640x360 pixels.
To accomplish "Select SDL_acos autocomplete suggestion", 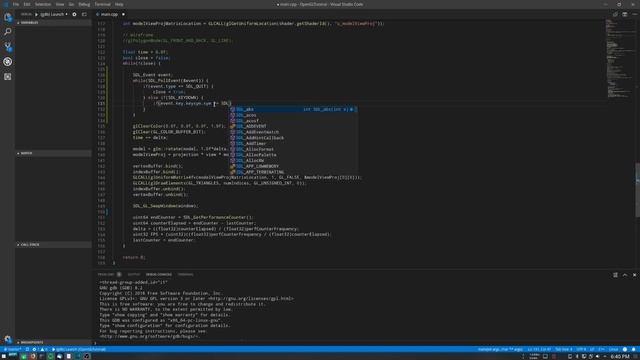I will 293,115.
